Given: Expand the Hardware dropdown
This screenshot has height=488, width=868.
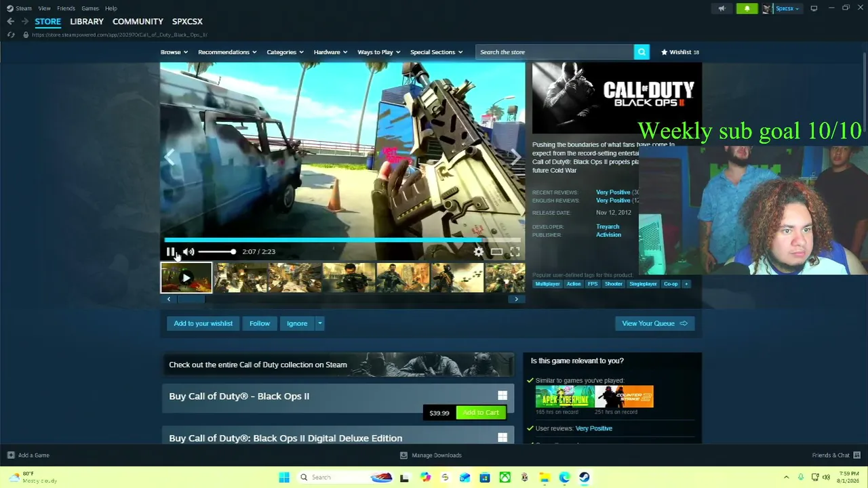Looking at the screenshot, I should click(x=330, y=52).
